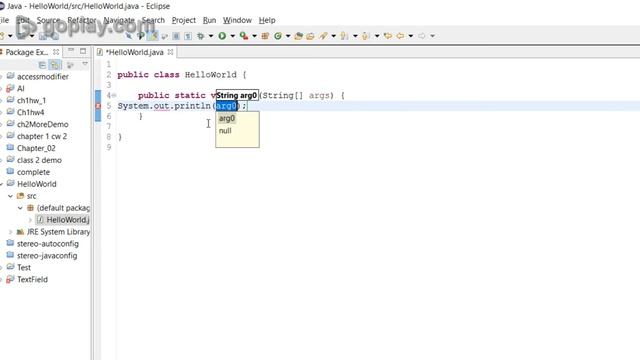Select the Package Explorer tab
640x360 pixels.
[x=27, y=52]
